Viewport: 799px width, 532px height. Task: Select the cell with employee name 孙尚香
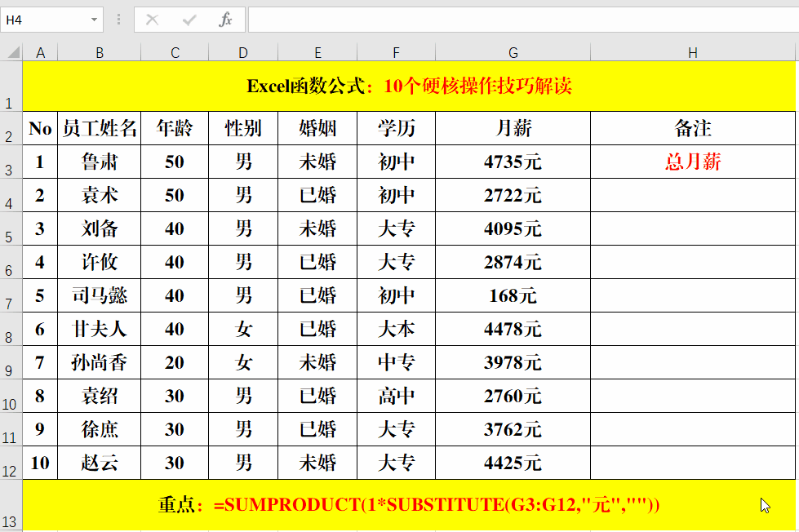[99, 362]
